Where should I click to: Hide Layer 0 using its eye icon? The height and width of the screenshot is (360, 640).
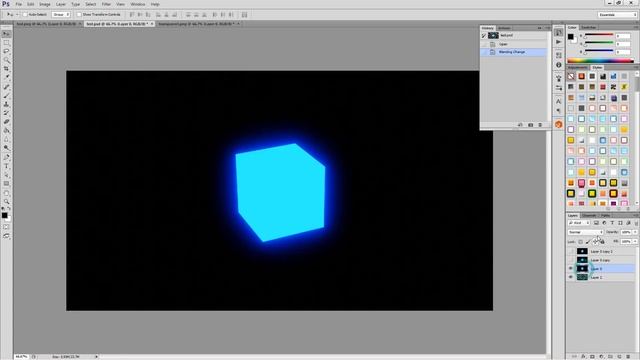(x=571, y=269)
